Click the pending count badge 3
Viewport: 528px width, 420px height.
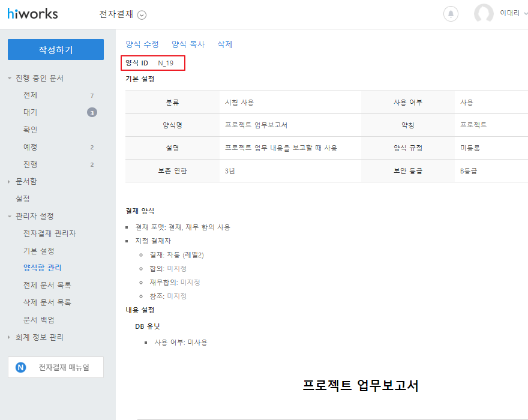click(x=92, y=112)
